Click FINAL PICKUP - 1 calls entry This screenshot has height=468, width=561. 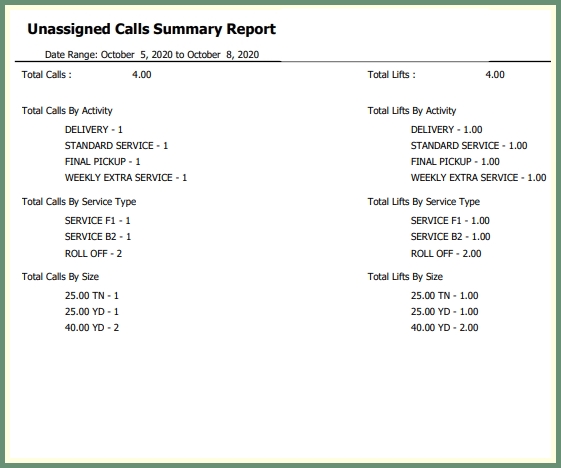[103, 162]
